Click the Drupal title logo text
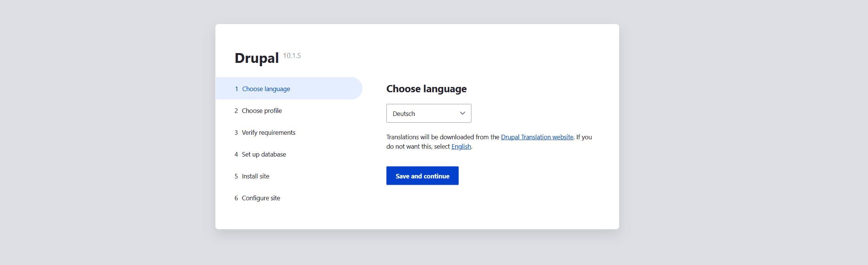This screenshot has height=265, width=868. (x=257, y=58)
